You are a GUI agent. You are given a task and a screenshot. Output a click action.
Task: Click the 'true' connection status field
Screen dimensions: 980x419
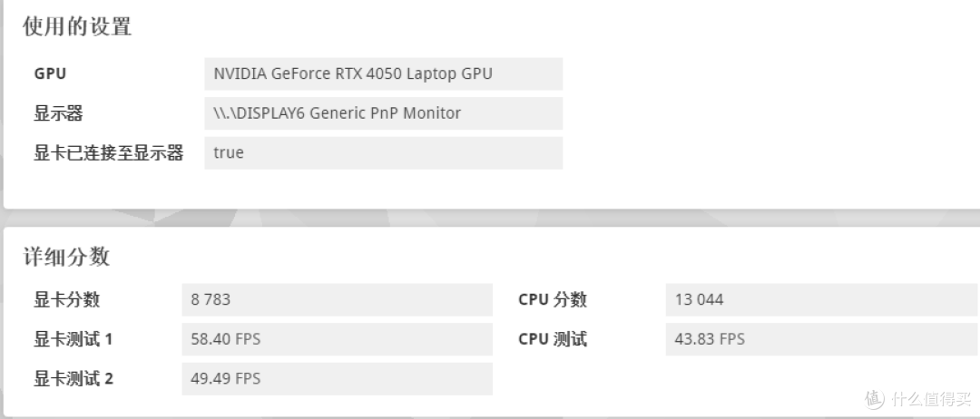click(x=383, y=152)
